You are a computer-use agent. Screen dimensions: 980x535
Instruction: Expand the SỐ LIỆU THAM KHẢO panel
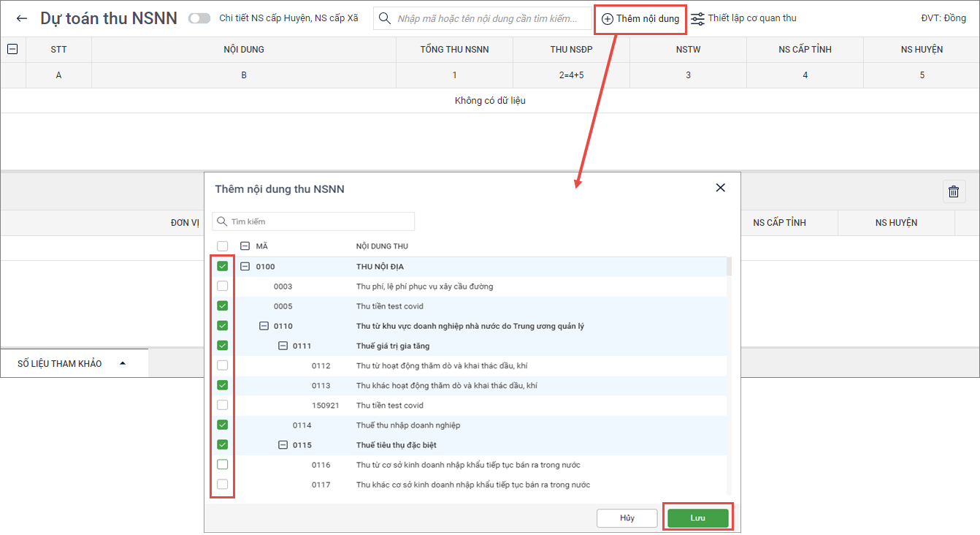coord(122,363)
